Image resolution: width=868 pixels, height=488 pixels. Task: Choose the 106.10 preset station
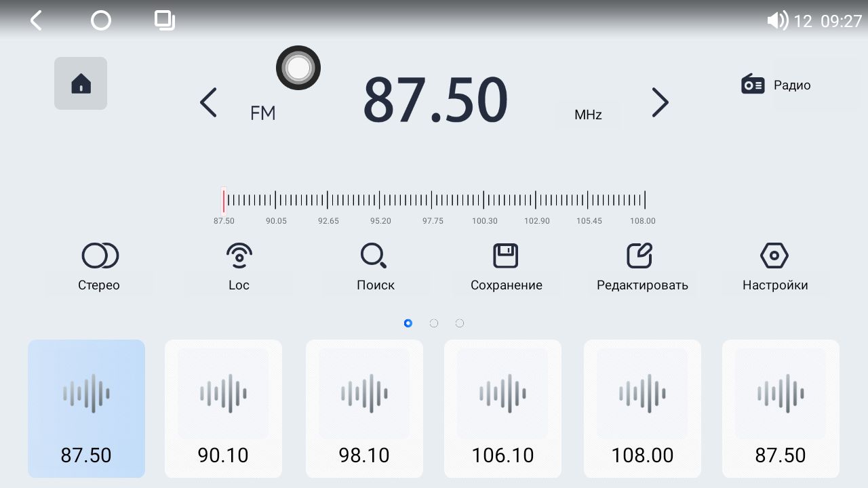502,409
